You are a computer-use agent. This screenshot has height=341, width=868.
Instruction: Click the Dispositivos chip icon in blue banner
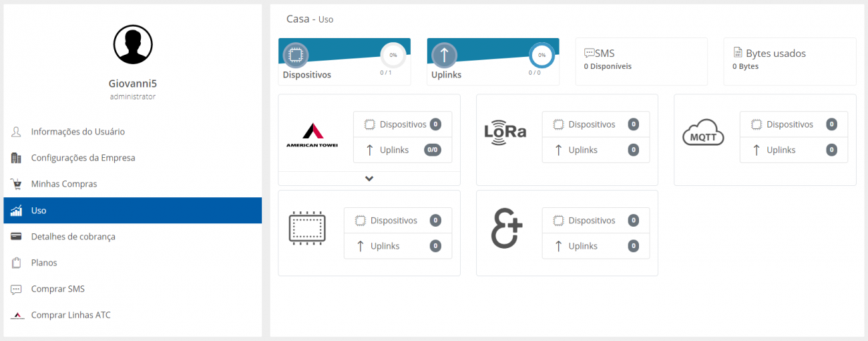click(296, 55)
